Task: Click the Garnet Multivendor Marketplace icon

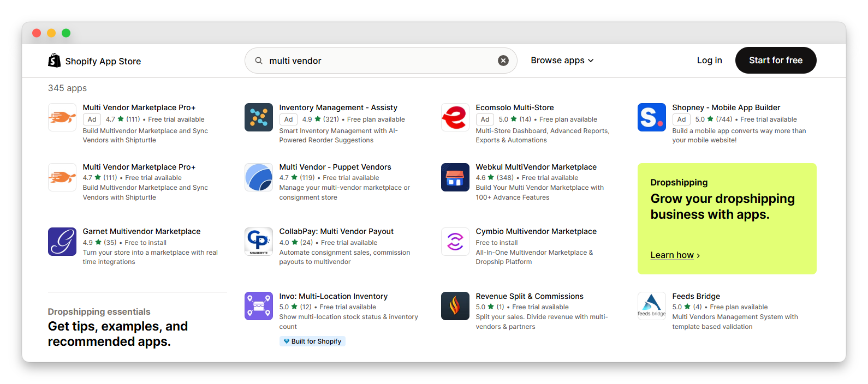Action: tap(62, 242)
